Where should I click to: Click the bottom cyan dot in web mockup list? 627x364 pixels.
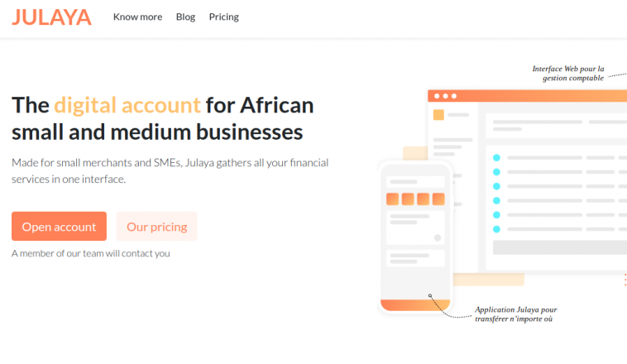coord(496,228)
